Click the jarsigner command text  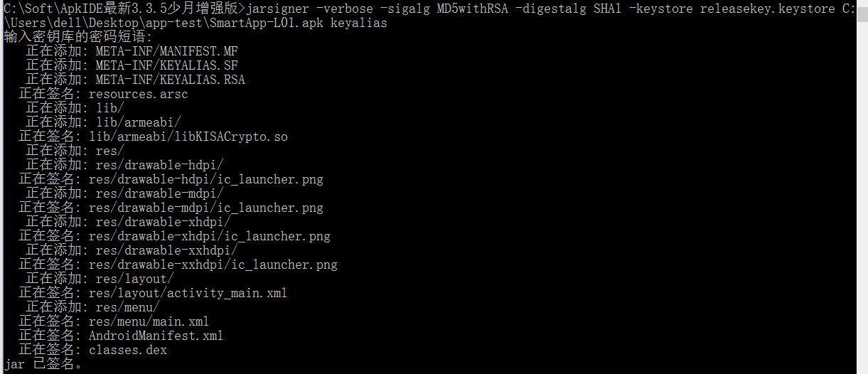point(277,9)
